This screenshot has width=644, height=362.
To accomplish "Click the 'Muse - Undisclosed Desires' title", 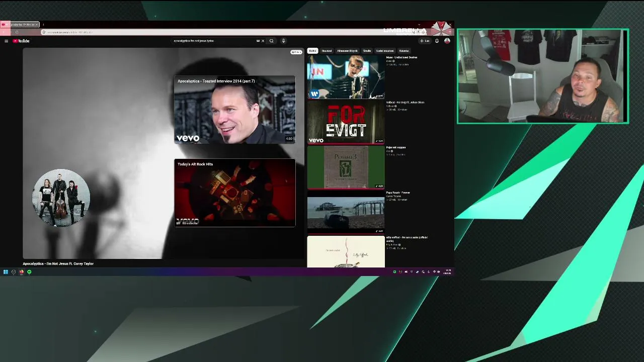I will [401, 57].
